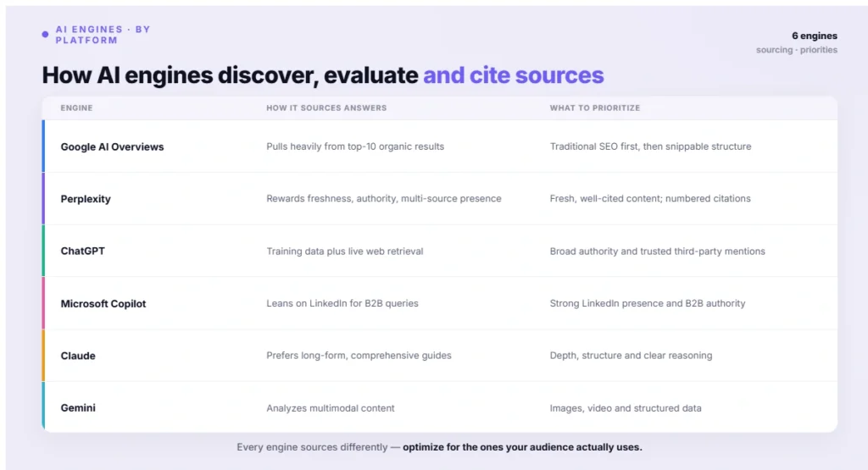Click bold footer 'optimize for the ones your audience actually uses'
The height and width of the screenshot is (470, 868).
(521, 447)
